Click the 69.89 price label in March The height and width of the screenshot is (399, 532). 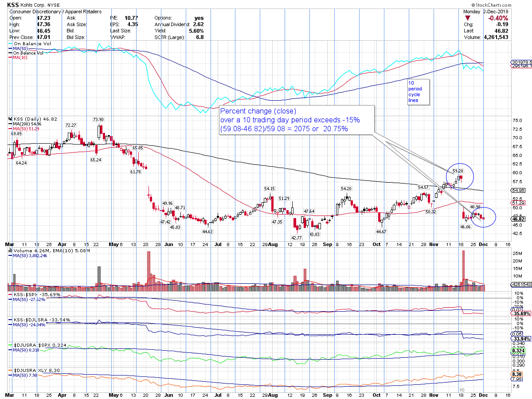[x=16, y=133]
